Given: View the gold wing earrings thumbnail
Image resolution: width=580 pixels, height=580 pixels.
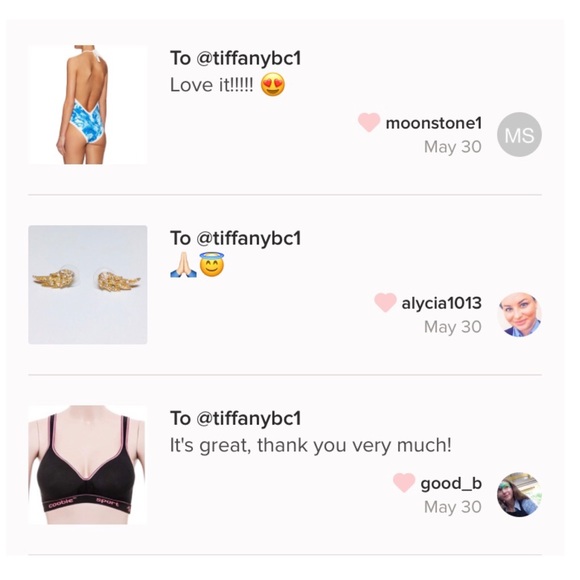Looking at the screenshot, I should 88,285.
